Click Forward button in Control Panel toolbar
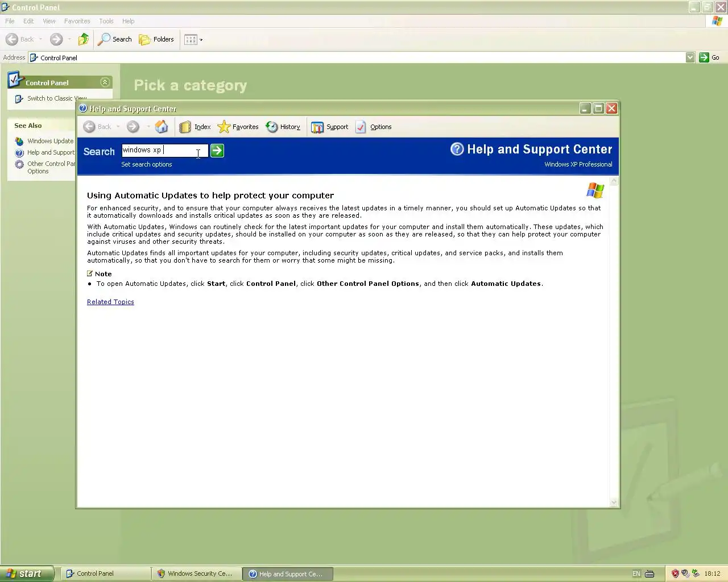 pyautogui.click(x=56, y=39)
